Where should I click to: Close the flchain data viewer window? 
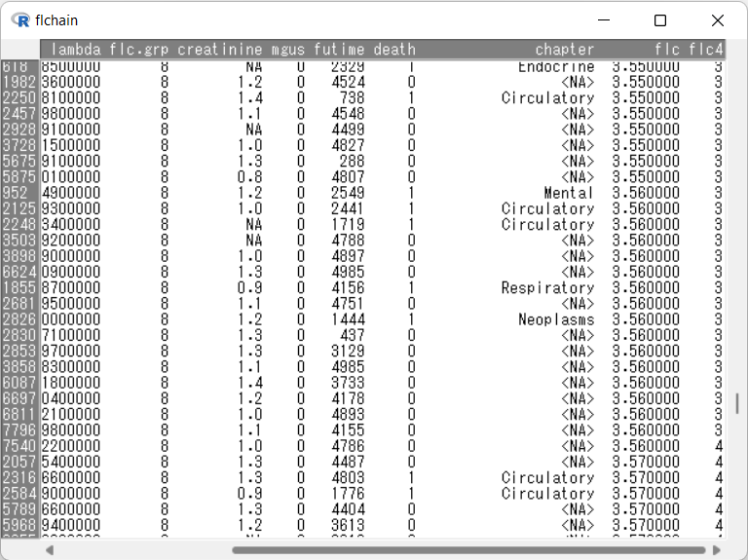tap(717, 20)
